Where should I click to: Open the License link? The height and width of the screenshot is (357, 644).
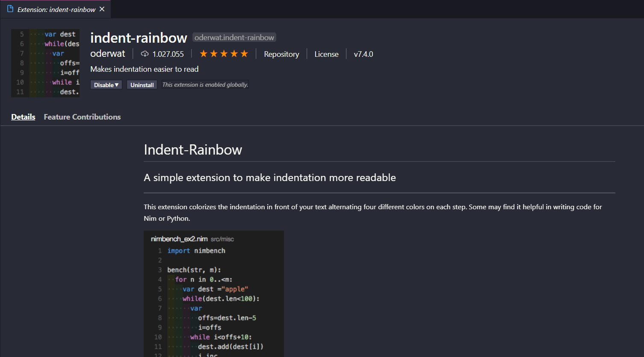(326, 54)
